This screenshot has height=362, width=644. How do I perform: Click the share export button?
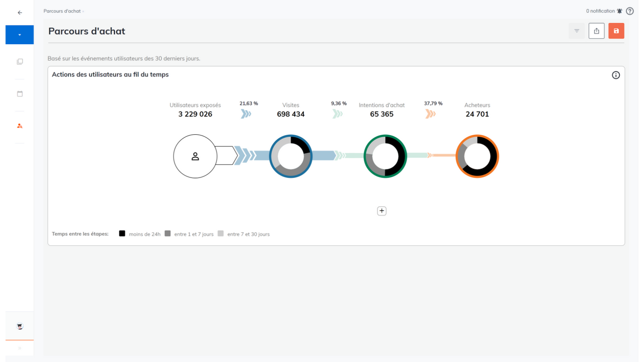tap(596, 31)
